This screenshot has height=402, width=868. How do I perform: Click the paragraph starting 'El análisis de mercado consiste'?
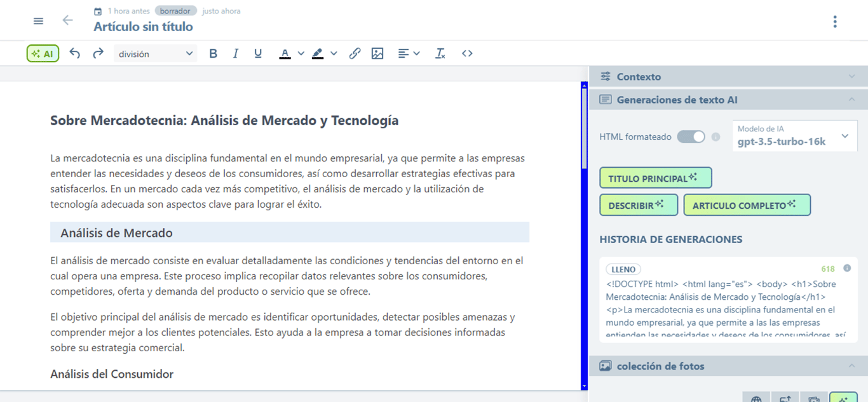(x=287, y=276)
